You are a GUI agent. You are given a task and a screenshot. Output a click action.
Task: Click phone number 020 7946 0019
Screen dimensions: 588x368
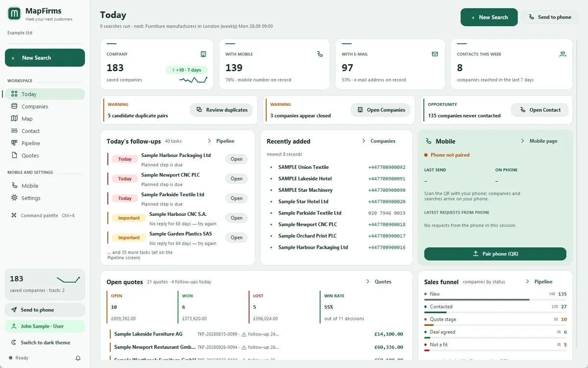[x=387, y=213]
